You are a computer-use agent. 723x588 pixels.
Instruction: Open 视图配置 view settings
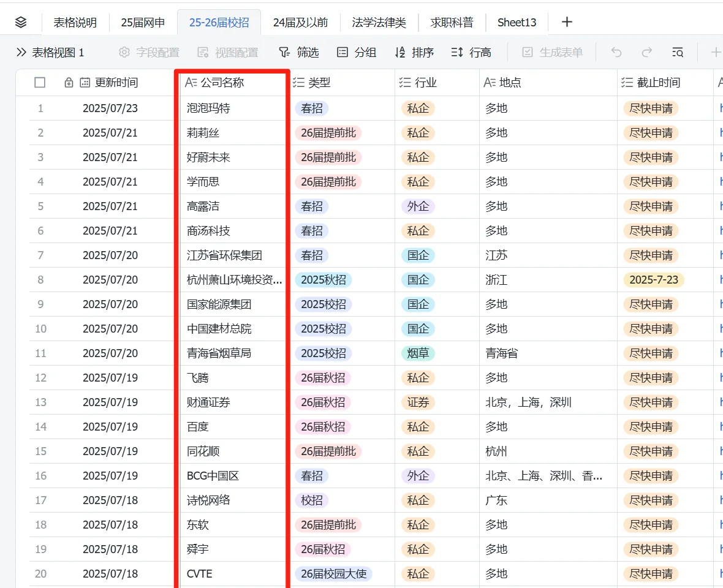tap(228, 53)
